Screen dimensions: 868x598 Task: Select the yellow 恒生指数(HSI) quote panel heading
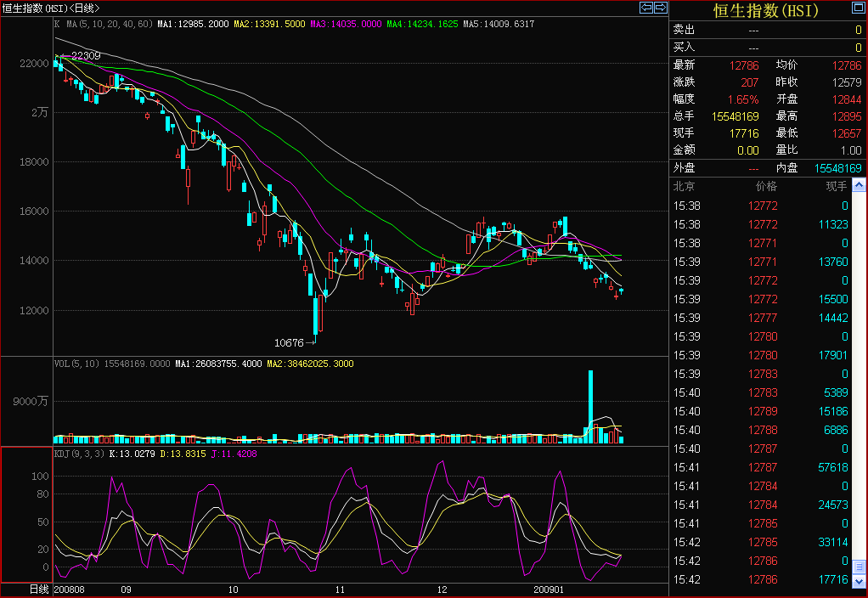tap(765, 10)
